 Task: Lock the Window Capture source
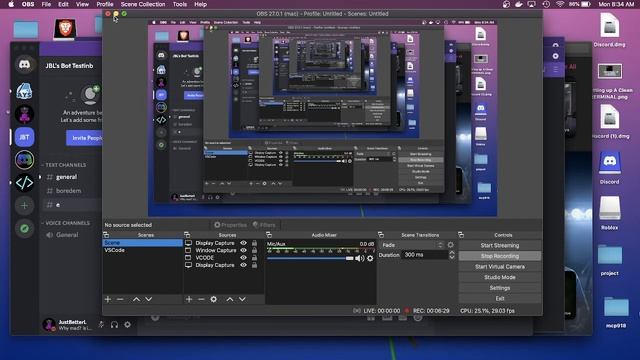click(254, 250)
